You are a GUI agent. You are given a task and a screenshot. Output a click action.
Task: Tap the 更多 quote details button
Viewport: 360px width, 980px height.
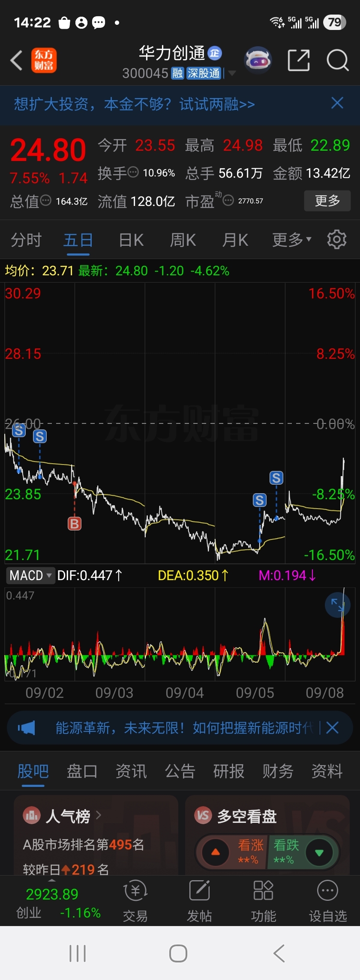[327, 200]
